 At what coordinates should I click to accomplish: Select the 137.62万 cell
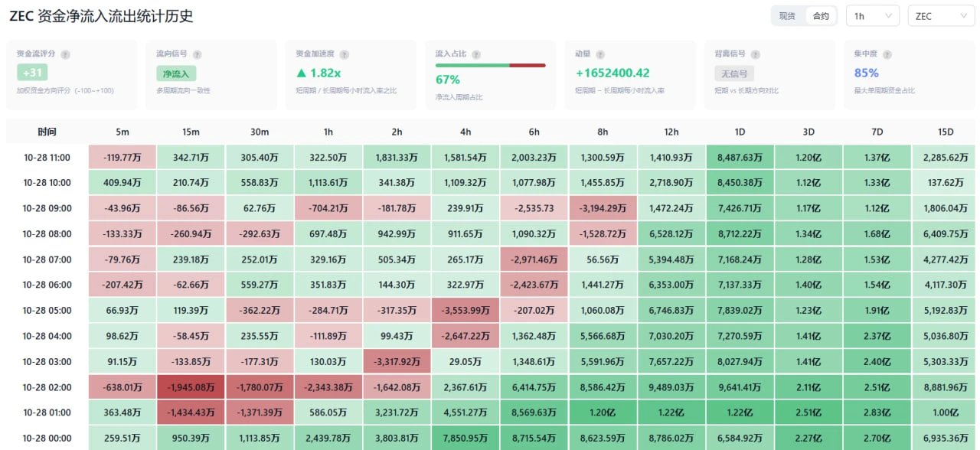(x=946, y=183)
